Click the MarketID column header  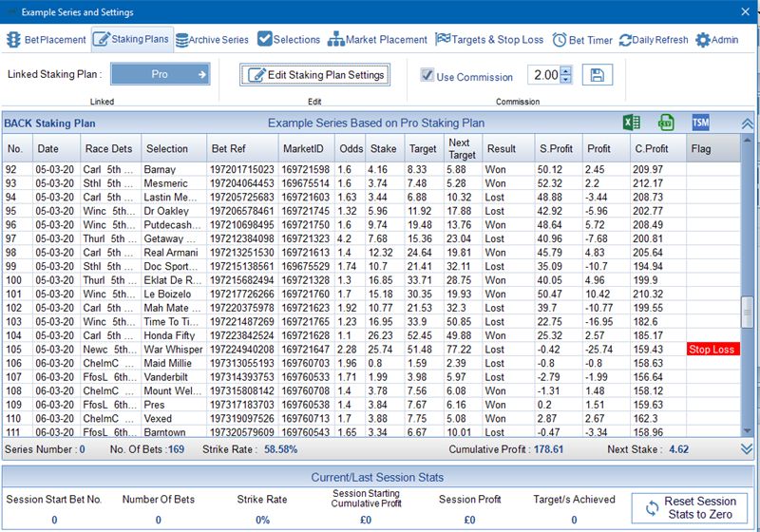tap(306, 148)
